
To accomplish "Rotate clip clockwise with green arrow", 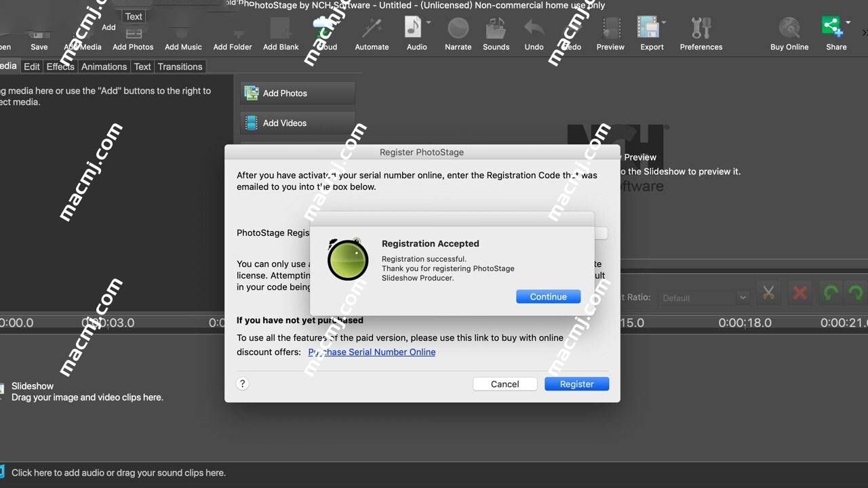I will pos(856,293).
